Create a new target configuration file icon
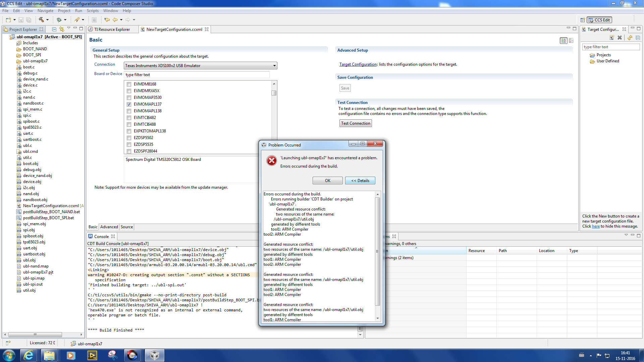Image resolution: width=644 pixels, height=362 pixels. tap(612, 38)
